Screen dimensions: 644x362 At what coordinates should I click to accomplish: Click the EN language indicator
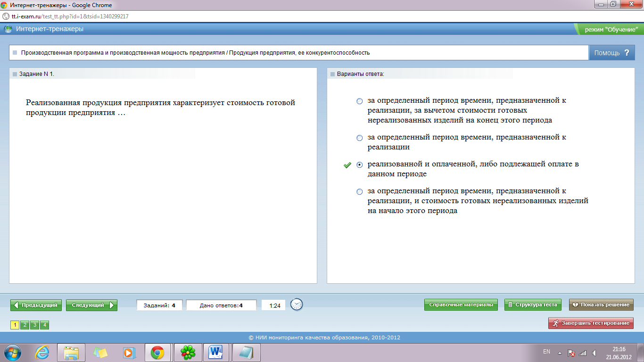tap(546, 352)
